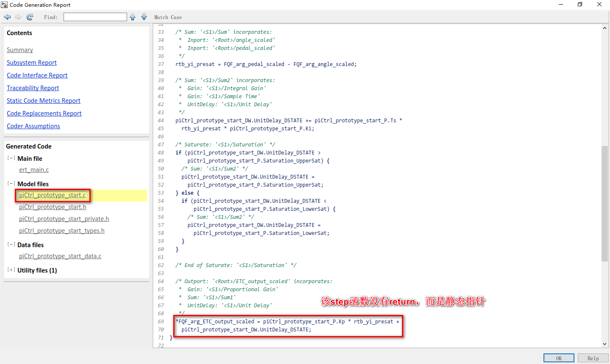Click inside the Find field
The width and height of the screenshot is (610, 364).
pyautogui.click(x=95, y=17)
